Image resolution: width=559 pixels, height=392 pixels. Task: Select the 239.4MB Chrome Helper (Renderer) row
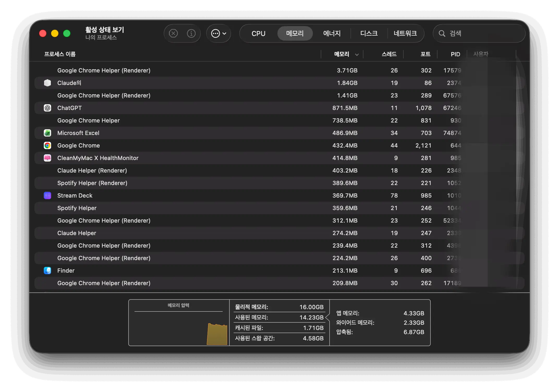click(x=279, y=246)
